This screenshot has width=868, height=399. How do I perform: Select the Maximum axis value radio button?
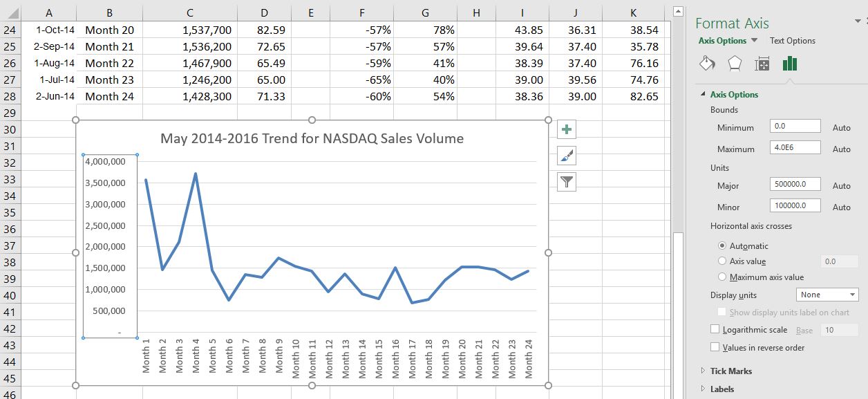722,277
